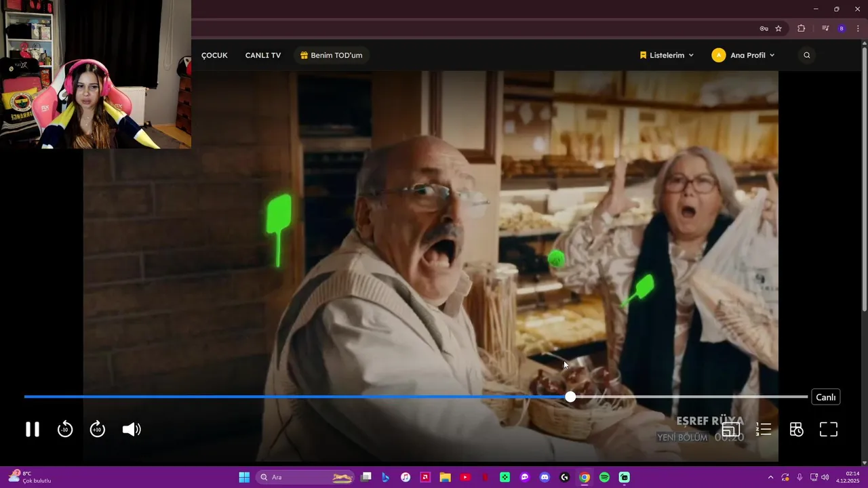The height and width of the screenshot is (488, 868).
Task: Open the site search magnifier
Action: [806, 55]
